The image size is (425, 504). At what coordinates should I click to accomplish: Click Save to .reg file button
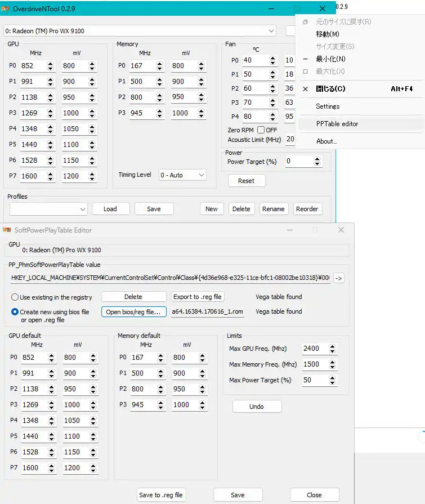[x=161, y=495]
